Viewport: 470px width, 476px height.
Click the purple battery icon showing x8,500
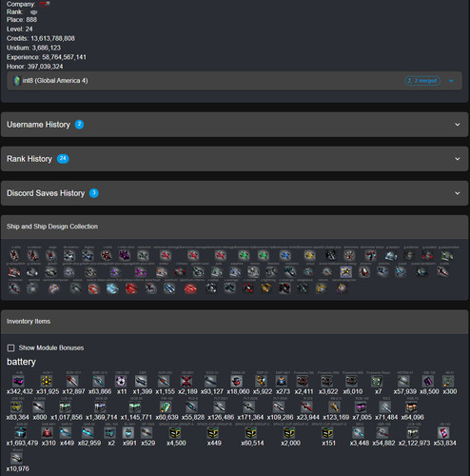(428, 381)
